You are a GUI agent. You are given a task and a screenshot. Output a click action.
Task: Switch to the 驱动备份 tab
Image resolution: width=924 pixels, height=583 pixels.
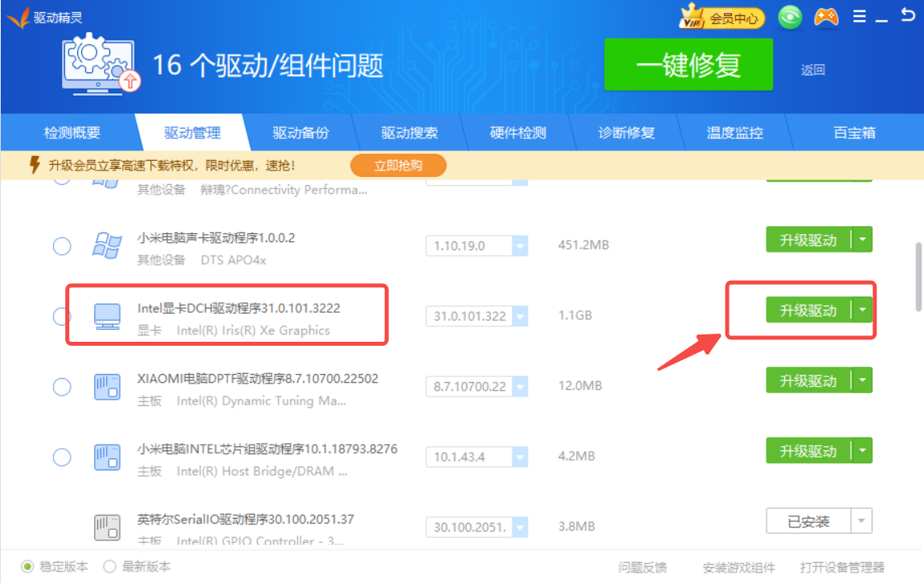301,133
